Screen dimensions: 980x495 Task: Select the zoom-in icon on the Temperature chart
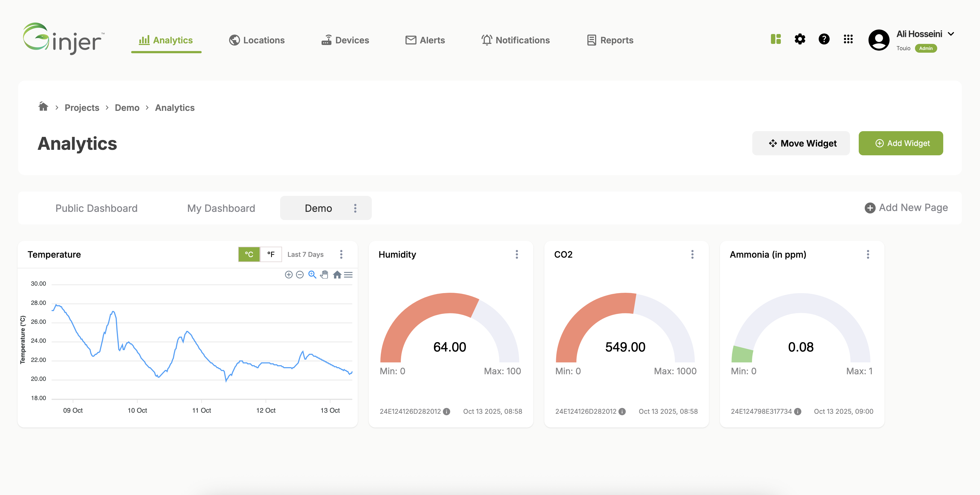pos(289,275)
